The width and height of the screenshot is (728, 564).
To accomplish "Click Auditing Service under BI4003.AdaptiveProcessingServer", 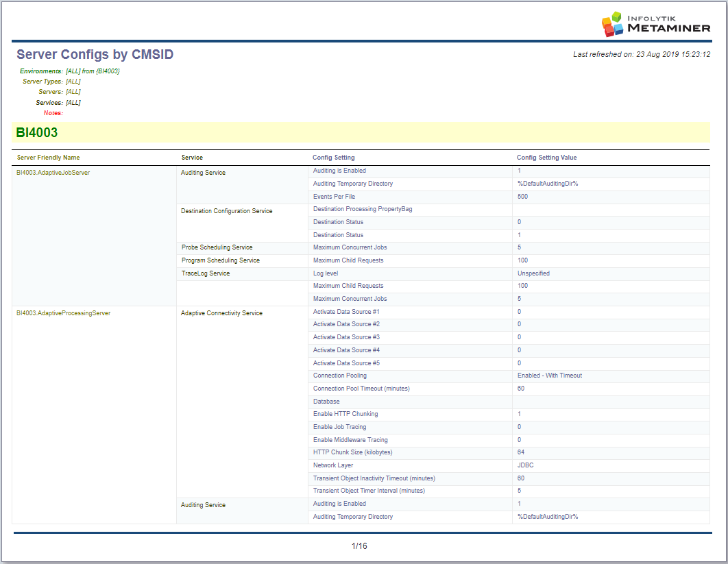I will coord(203,505).
